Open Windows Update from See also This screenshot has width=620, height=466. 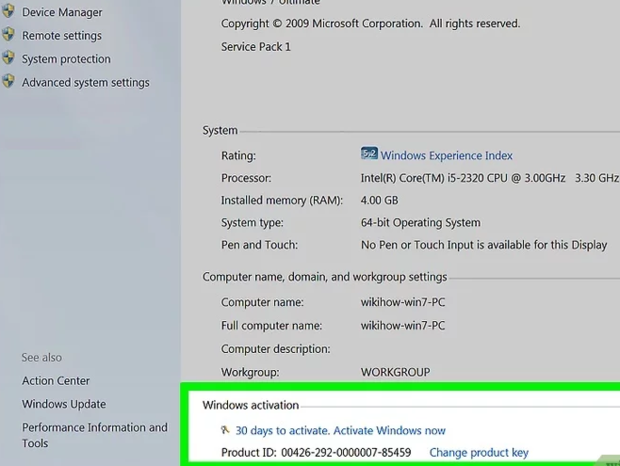[64, 404]
